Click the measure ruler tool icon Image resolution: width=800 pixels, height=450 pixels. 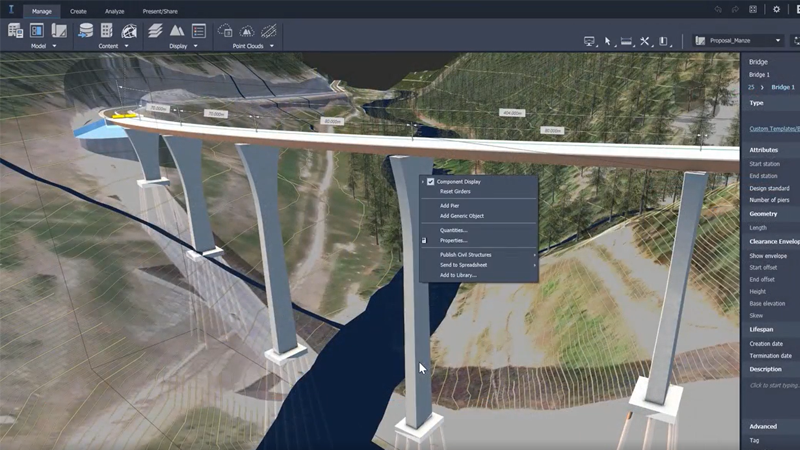(x=626, y=41)
